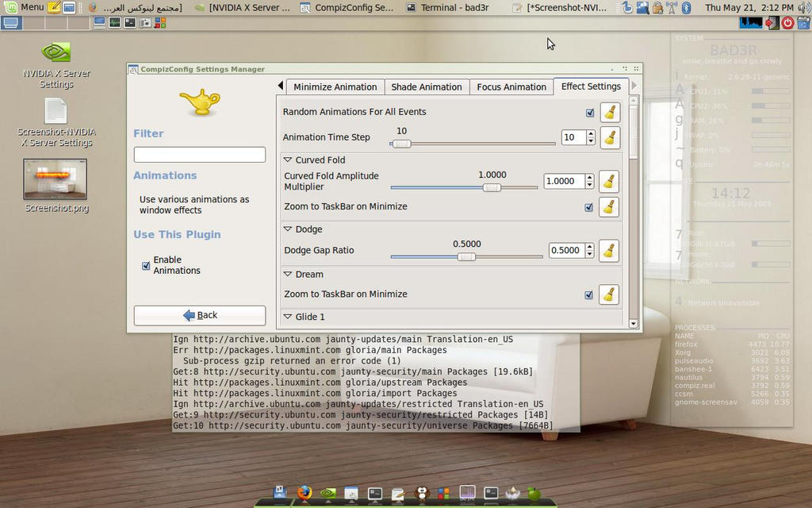
Task: Toggle Curved Fold Zoom to TaskBar on Minimize
Action: pos(589,207)
